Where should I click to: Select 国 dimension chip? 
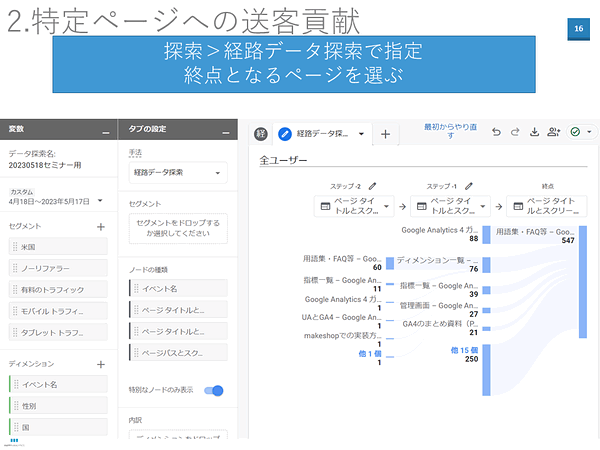point(58,427)
